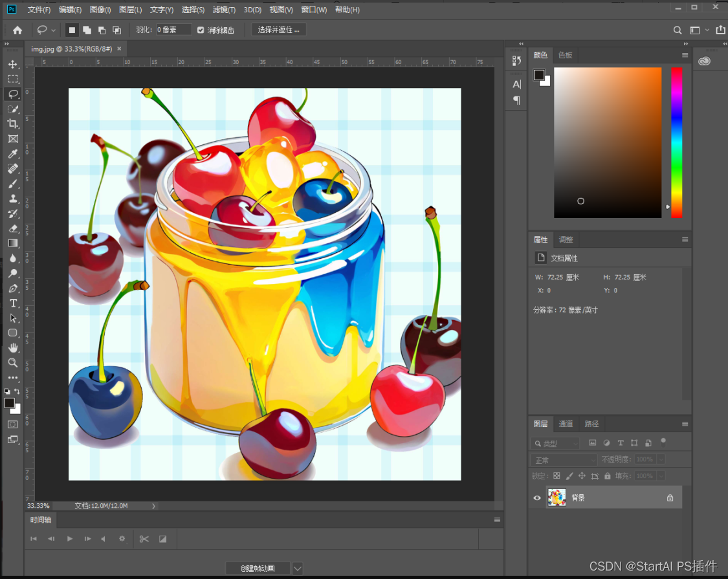Click the 羽化 feather input field
The width and height of the screenshot is (728, 579).
173,30
